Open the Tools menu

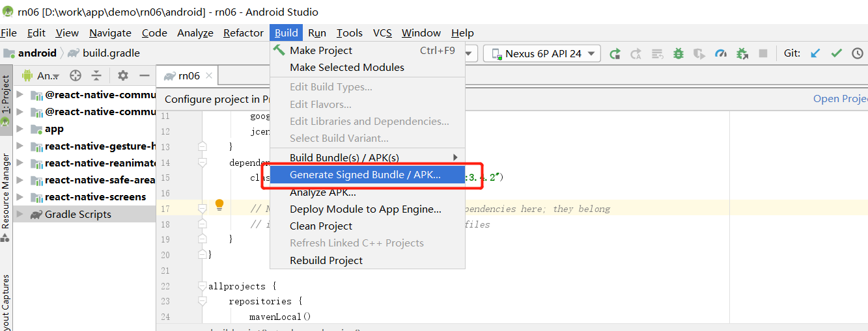(x=350, y=33)
